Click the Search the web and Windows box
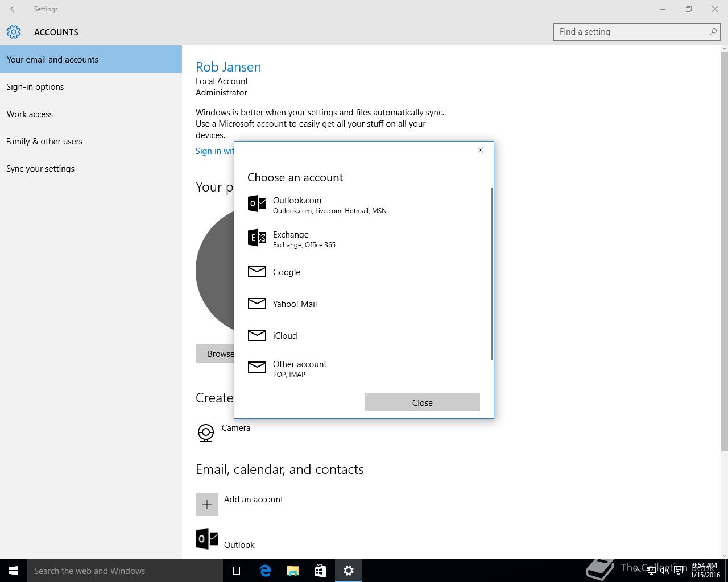The width and height of the screenshot is (728, 582). [125, 571]
